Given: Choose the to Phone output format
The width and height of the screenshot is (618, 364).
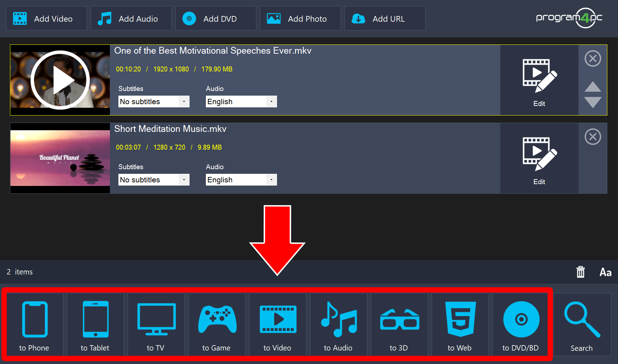Looking at the screenshot, I should click(x=34, y=325).
